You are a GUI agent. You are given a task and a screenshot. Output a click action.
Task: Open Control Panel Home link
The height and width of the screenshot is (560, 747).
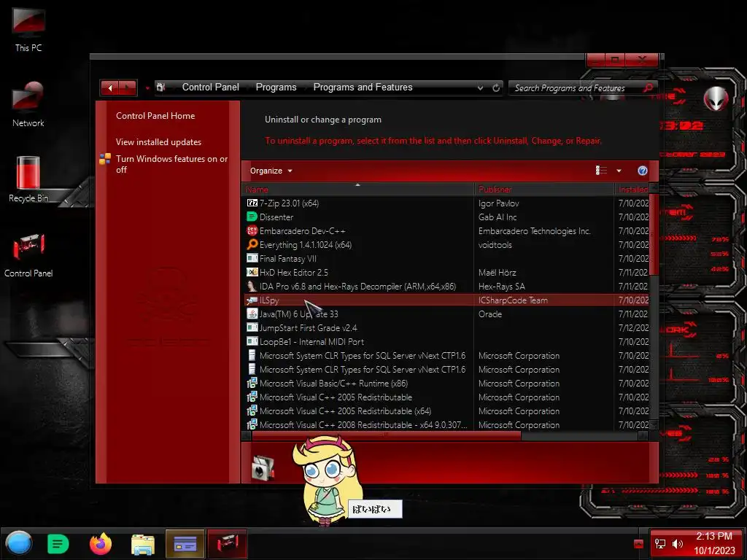[155, 116]
